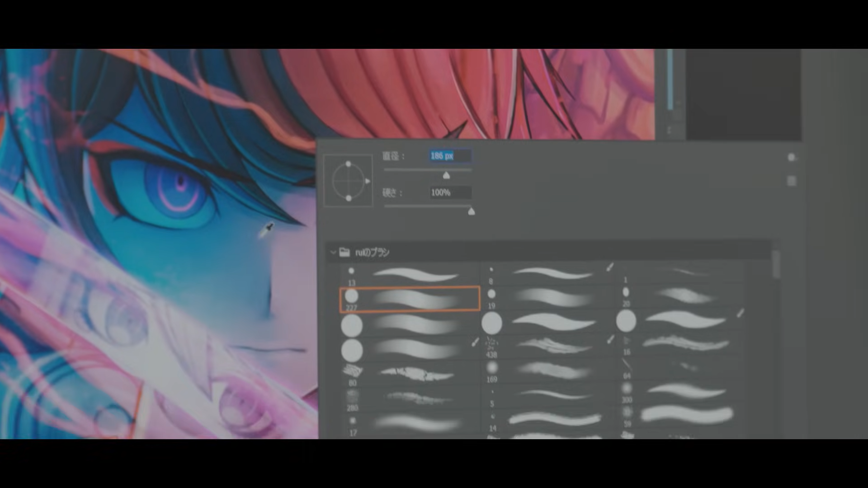Open the brush picker gear settings menu

[x=791, y=157]
